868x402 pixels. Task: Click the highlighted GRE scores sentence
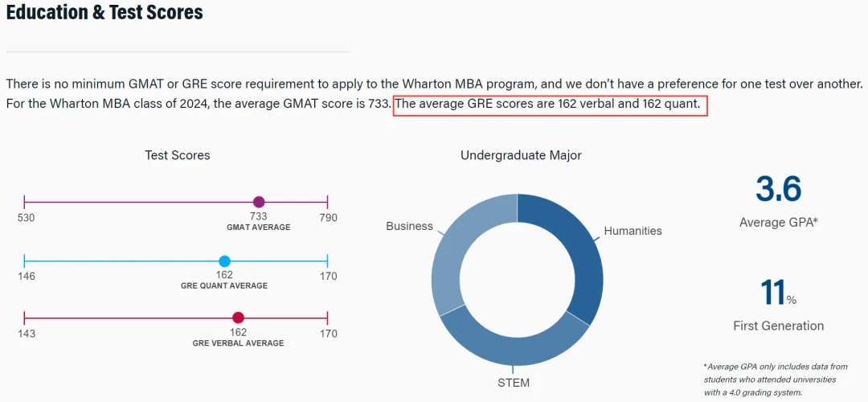[x=551, y=104]
